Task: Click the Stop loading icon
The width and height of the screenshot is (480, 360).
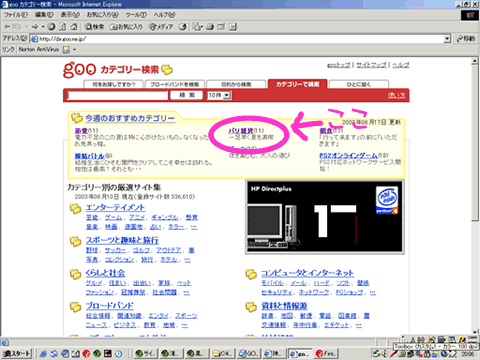Action: [51, 27]
